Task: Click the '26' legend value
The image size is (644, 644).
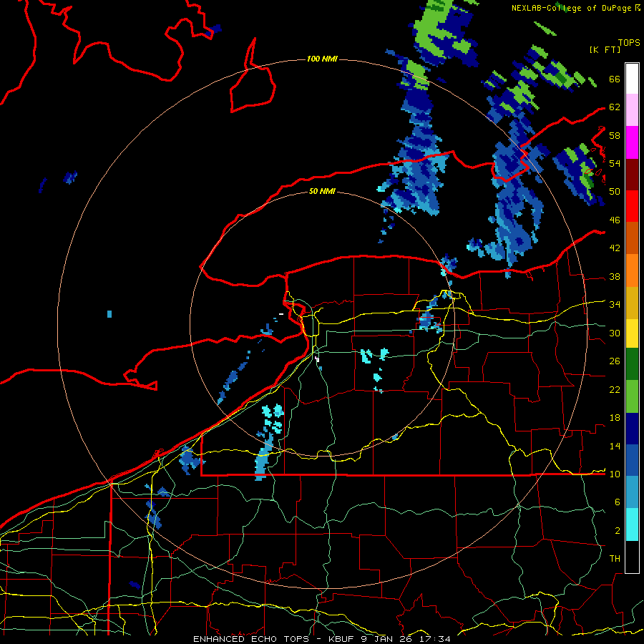Action: pyautogui.click(x=615, y=361)
